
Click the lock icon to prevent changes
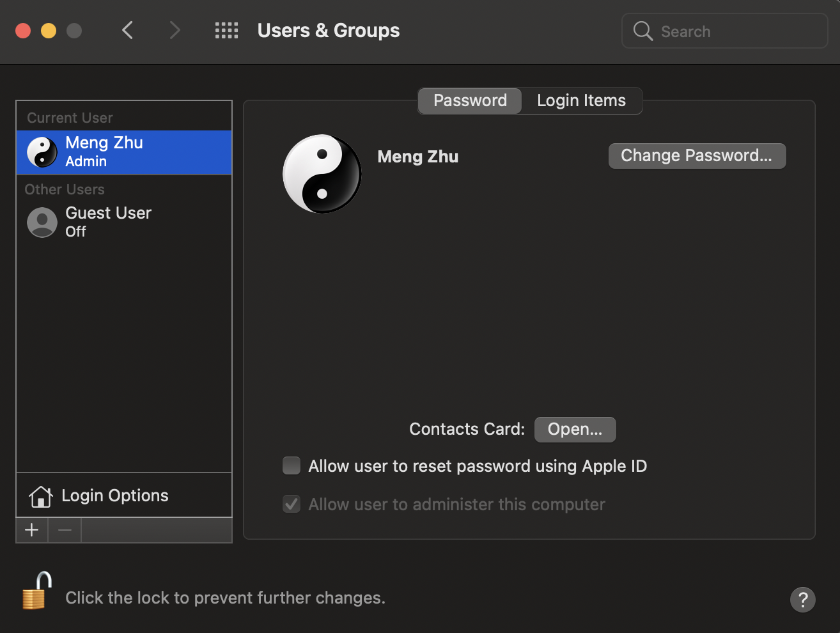point(36,591)
